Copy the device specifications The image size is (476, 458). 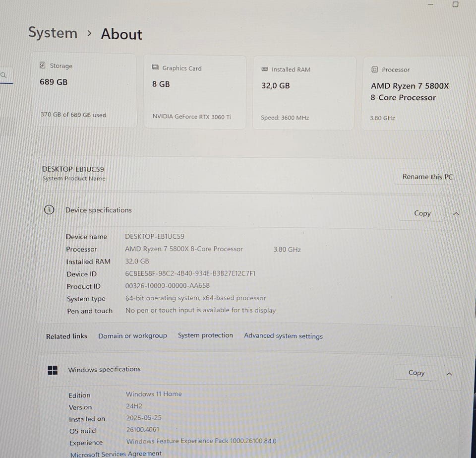click(x=422, y=213)
